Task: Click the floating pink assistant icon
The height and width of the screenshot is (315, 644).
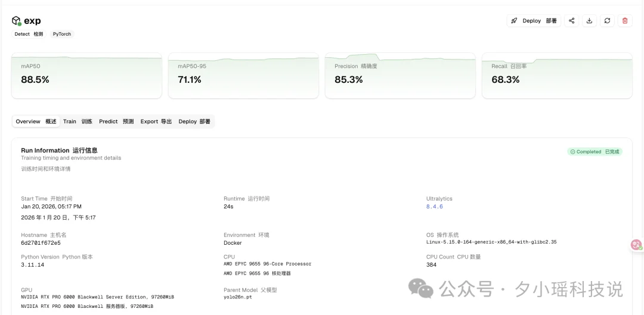Action: tap(636, 244)
